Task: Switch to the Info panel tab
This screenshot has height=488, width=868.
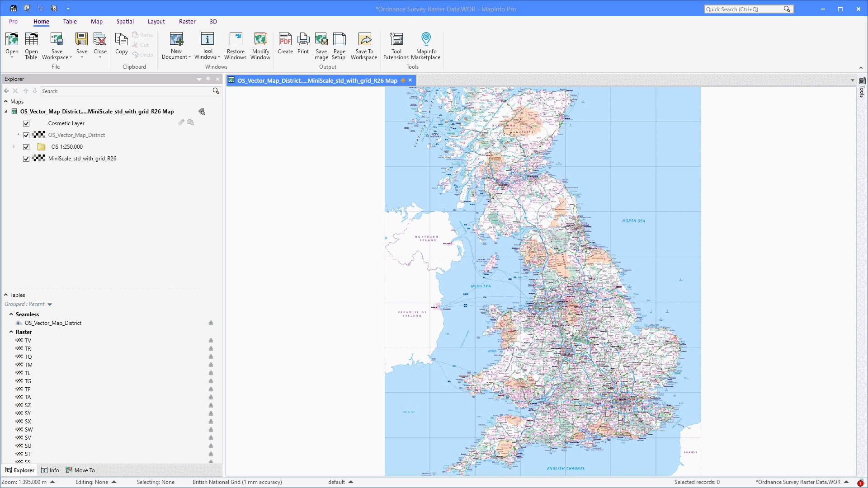Action: (x=50, y=470)
